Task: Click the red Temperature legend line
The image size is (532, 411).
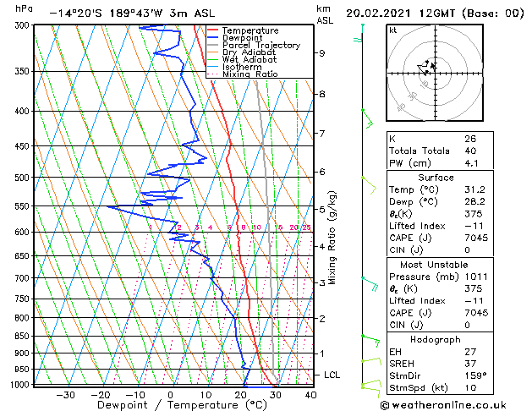Action: [x=213, y=30]
